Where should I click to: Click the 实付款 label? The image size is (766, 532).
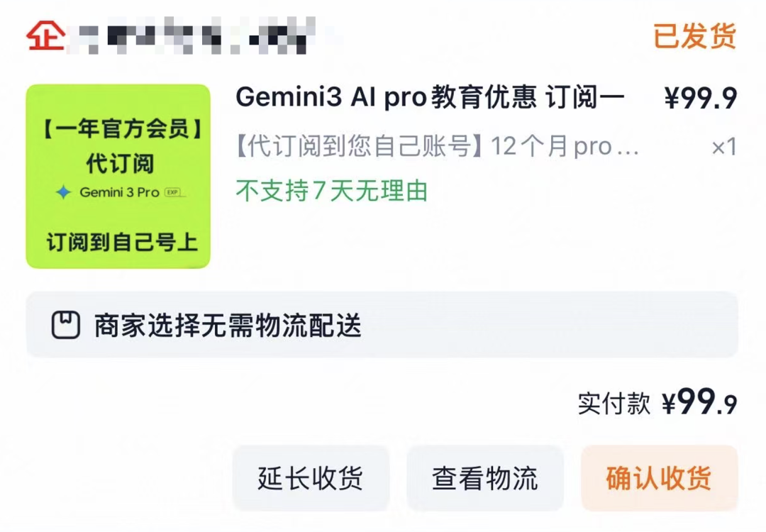click(x=614, y=404)
